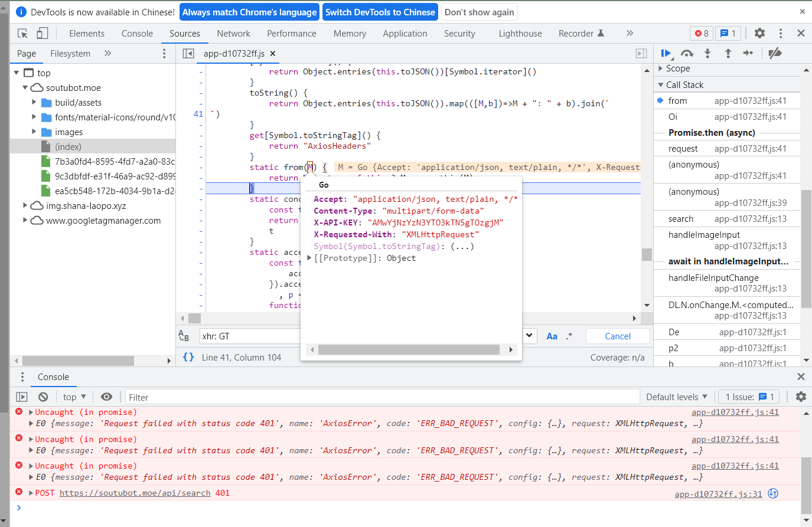Viewport: 812px width, 527px height.
Task: Open the top JavaScript context dropdown
Action: [74, 397]
